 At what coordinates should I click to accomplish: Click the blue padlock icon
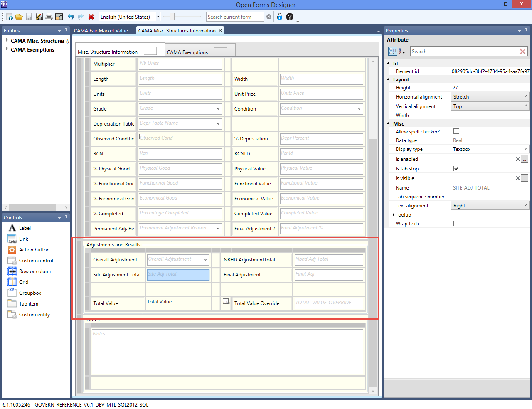coord(280,17)
